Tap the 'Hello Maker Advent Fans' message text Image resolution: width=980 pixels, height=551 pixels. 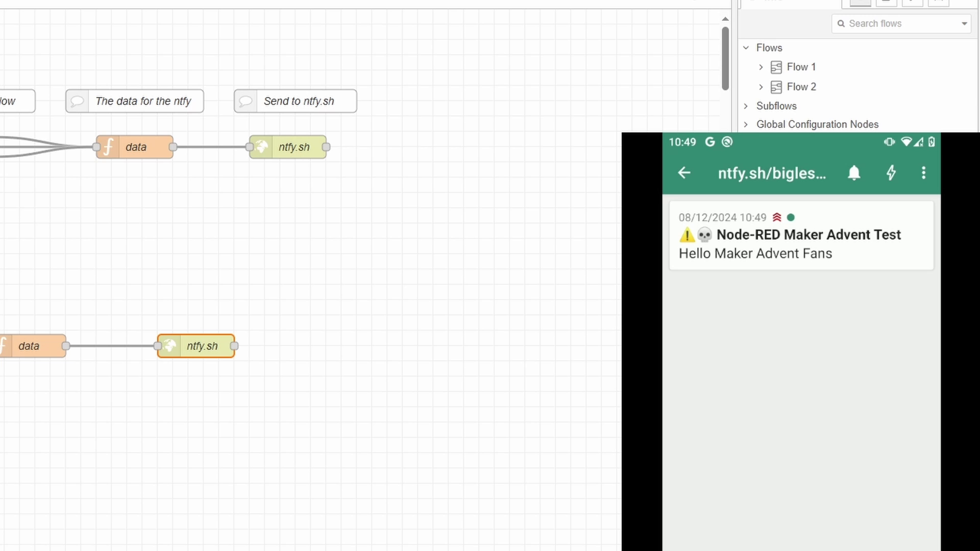coord(755,254)
